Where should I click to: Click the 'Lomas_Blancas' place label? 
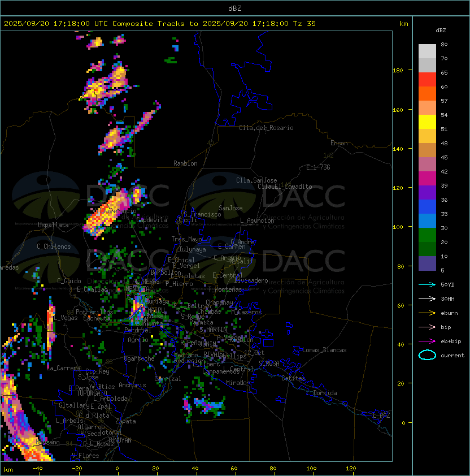324,350
